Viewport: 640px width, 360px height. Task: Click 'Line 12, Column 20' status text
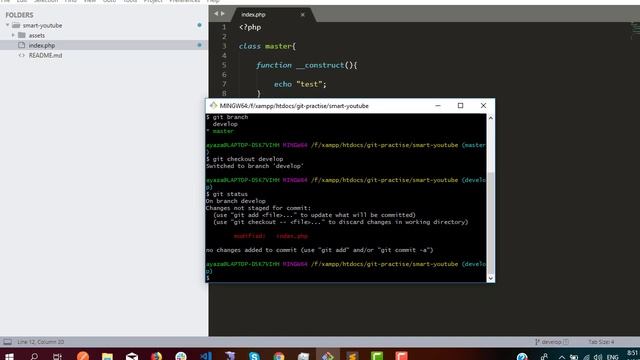pyautogui.click(x=40, y=342)
